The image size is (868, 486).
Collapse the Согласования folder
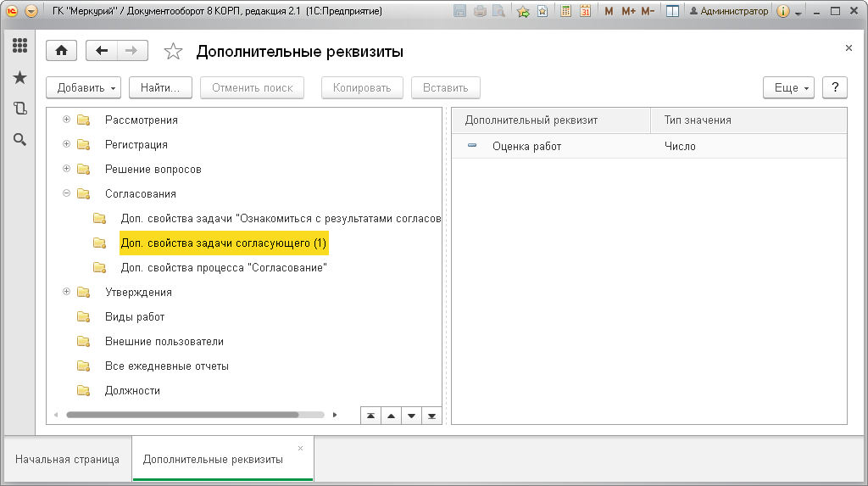coord(66,193)
